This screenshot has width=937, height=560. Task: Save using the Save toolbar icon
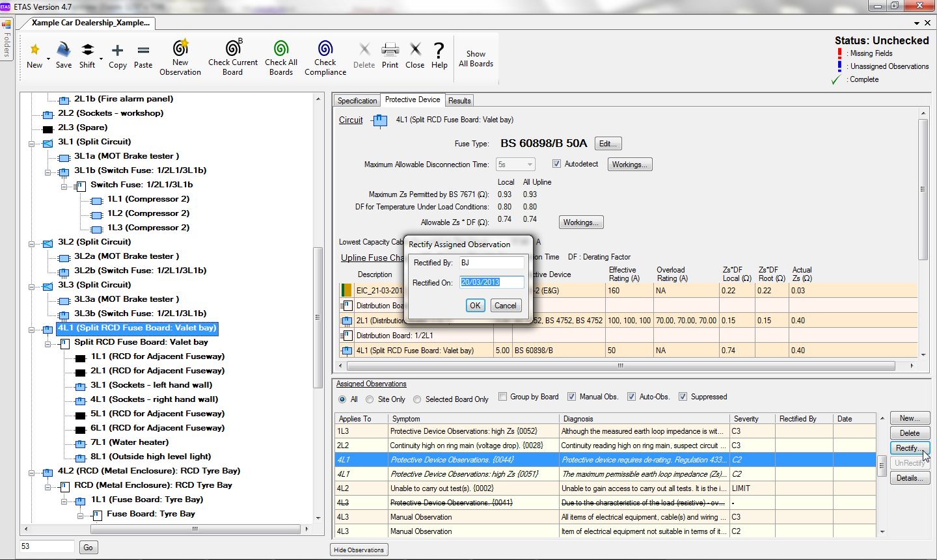(x=63, y=49)
